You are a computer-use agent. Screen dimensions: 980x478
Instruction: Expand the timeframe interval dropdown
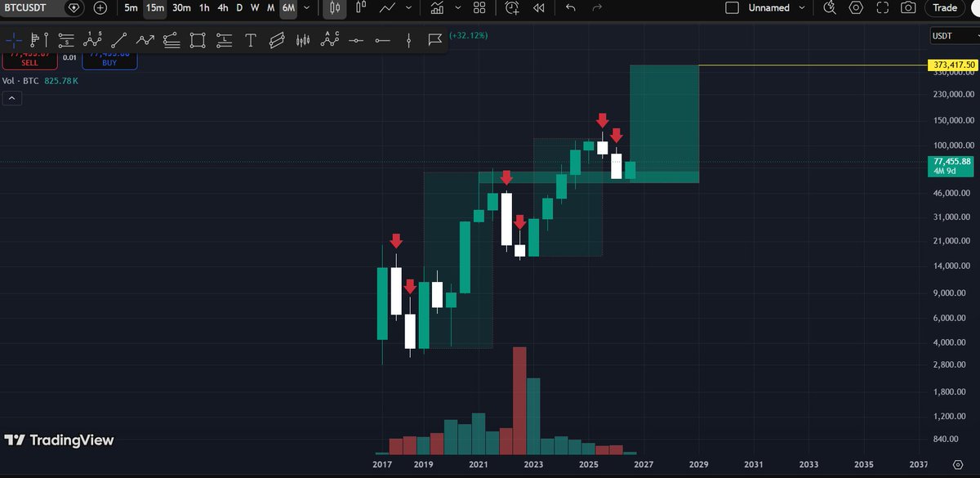point(306,7)
